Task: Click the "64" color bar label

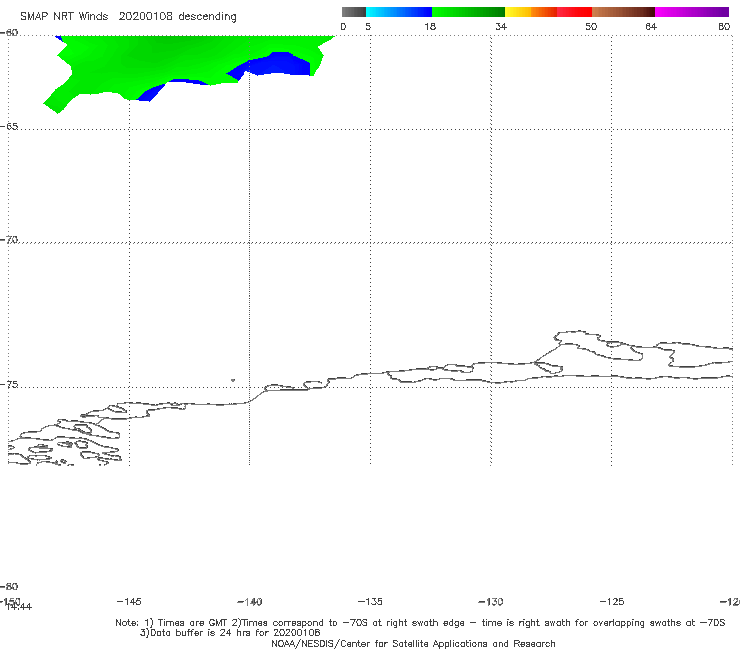Action: (x=651, y=26)
